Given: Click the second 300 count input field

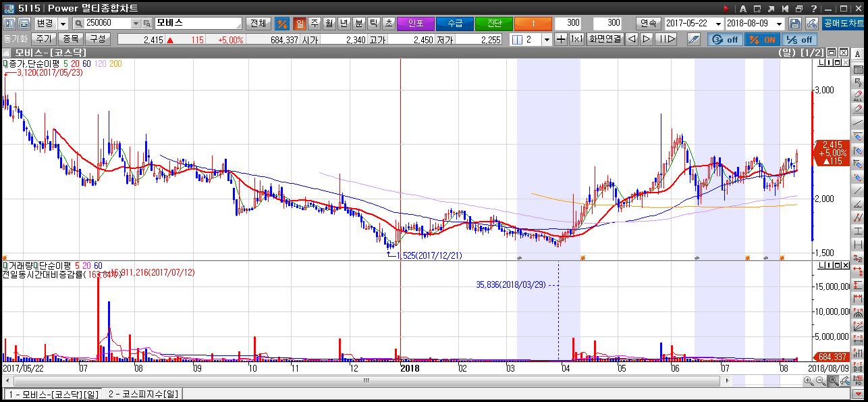Looking at the screenshot, I should 607,23.
